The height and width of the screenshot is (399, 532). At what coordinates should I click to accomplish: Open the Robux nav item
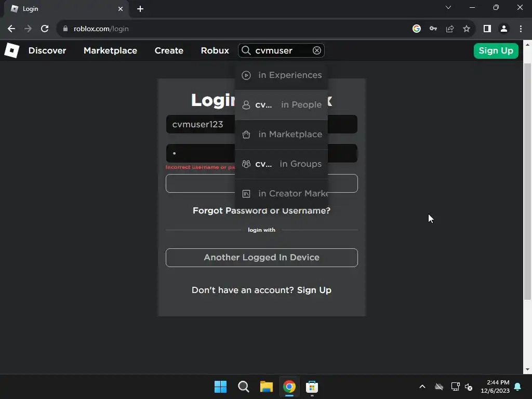click(215, 50)
